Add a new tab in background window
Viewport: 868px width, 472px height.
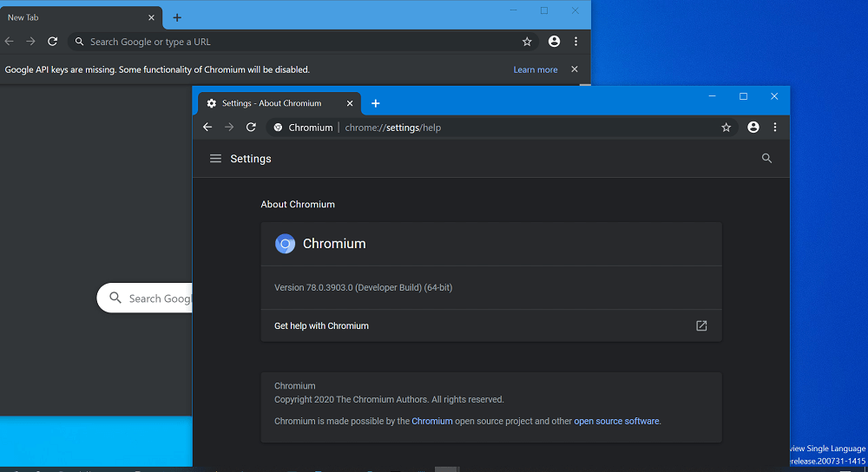(177, 17)
